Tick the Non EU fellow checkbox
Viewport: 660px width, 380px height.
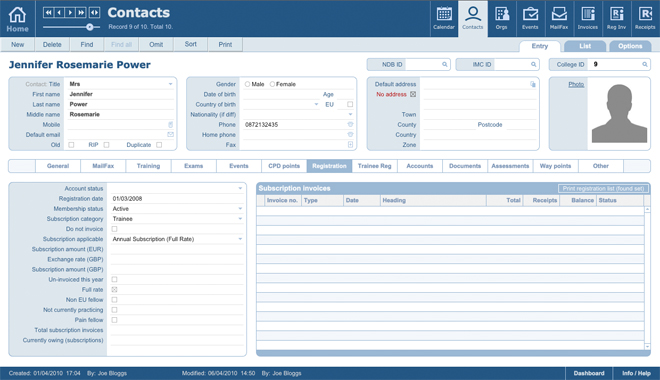point(114,300)
